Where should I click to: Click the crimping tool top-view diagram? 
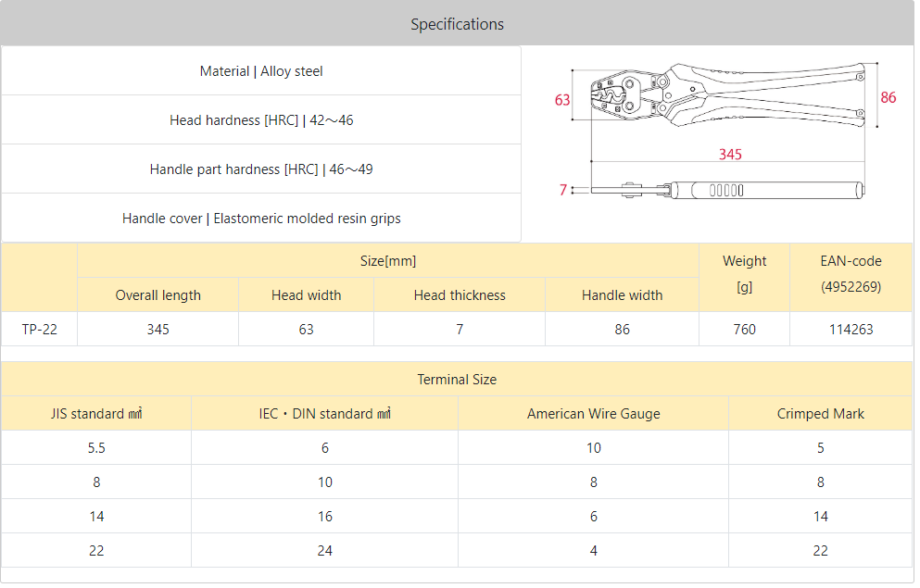pos(727,94)
